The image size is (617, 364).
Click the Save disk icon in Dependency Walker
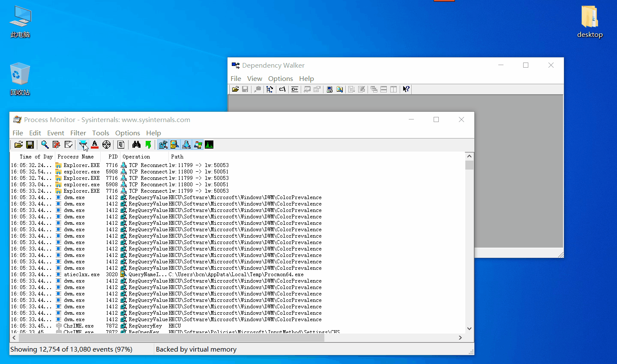click(x=245, y=90)
